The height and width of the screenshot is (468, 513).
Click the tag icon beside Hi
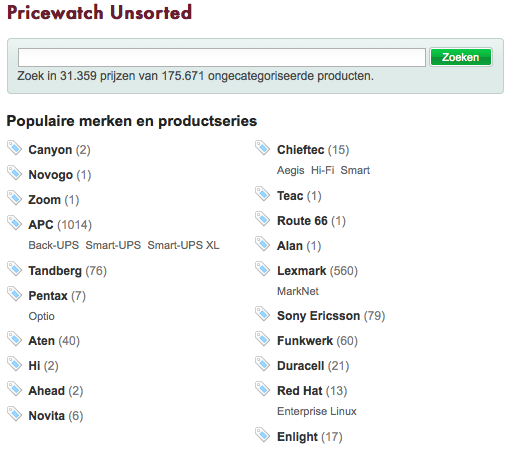pyautogui.click(x=15, y=364)
